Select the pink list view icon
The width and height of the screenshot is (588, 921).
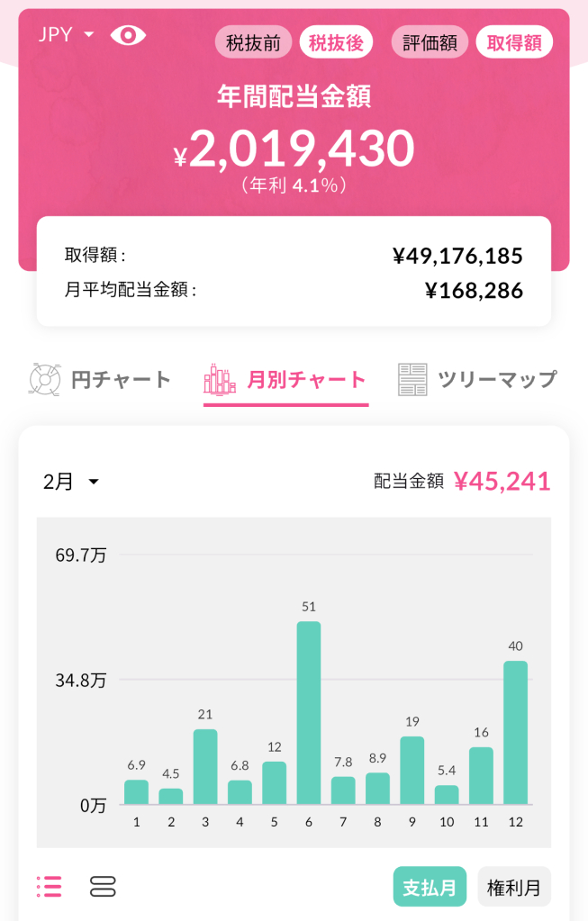(x=50, y=887)
